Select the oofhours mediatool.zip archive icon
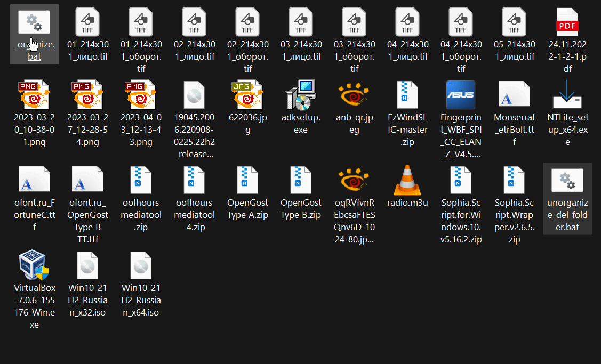 (141, 180)
